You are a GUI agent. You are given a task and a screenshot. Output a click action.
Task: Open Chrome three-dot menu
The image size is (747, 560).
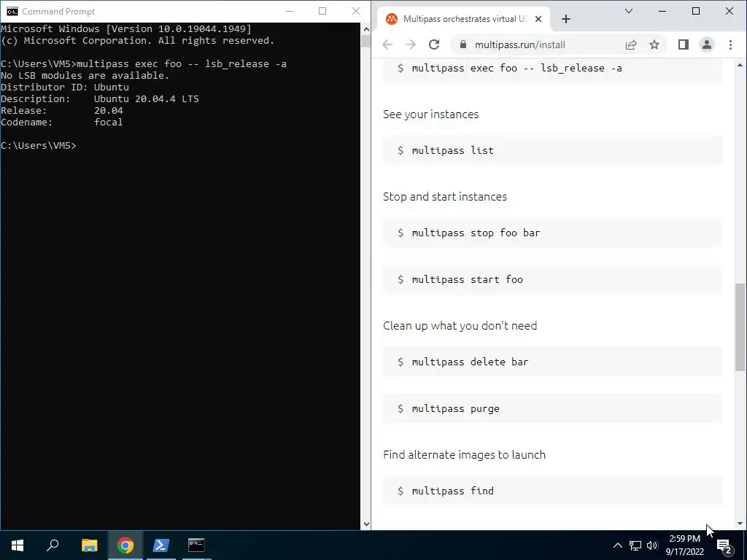click(x=730, y=44)
